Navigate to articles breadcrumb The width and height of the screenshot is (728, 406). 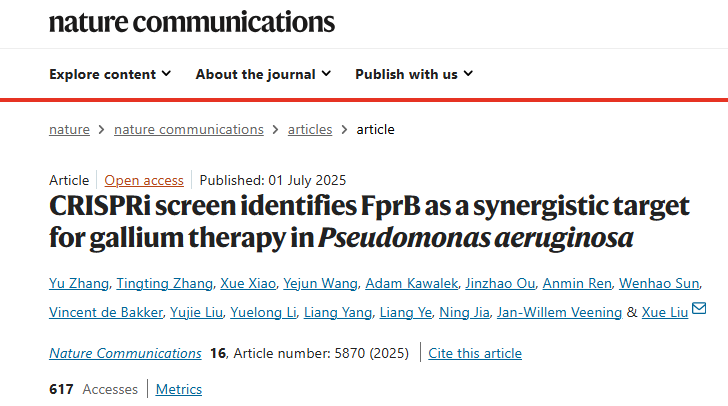[x=310, y=129]
